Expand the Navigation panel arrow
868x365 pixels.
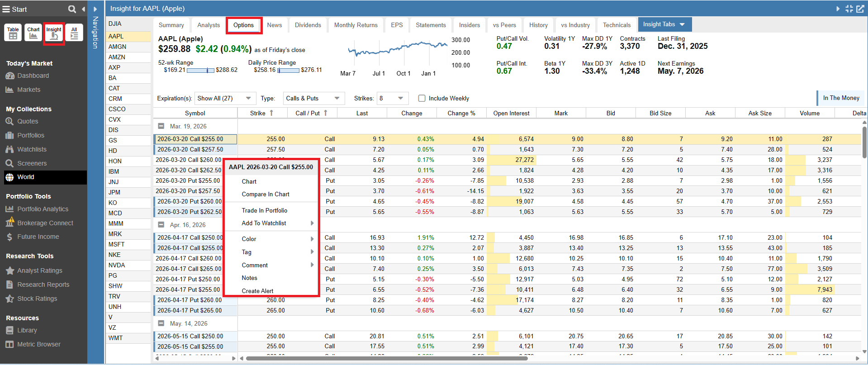click(95, 9)
